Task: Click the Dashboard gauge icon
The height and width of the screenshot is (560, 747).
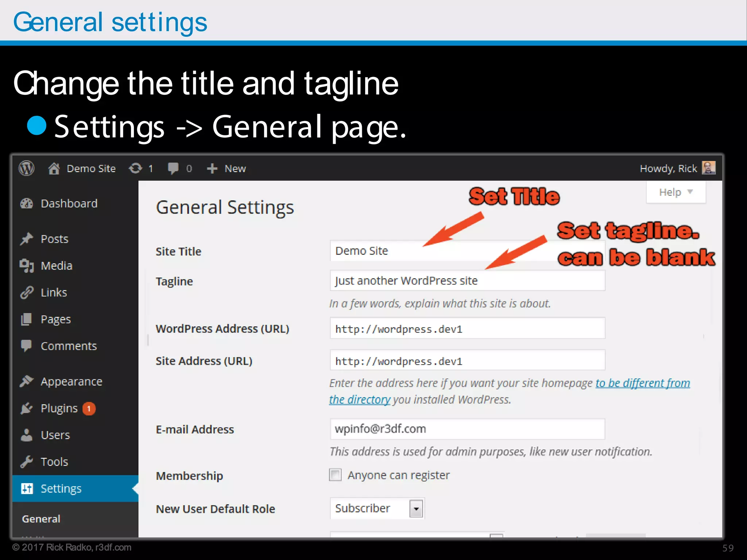Action: click(27, 203)
